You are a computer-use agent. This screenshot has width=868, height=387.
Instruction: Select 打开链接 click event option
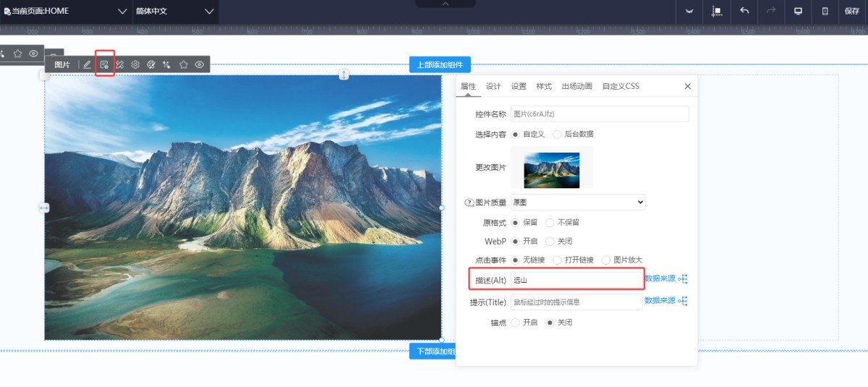point(557,260)
